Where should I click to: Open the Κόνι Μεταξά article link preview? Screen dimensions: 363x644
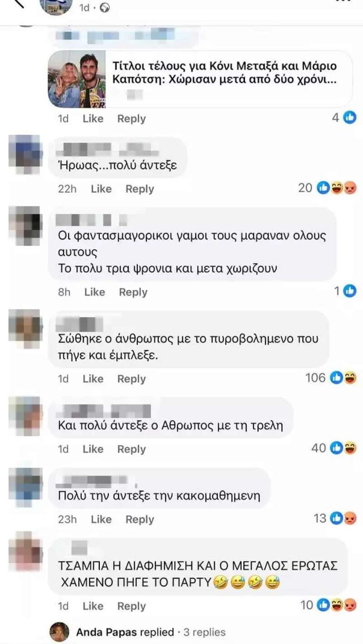pyautogui.click(x=200, y=78)
